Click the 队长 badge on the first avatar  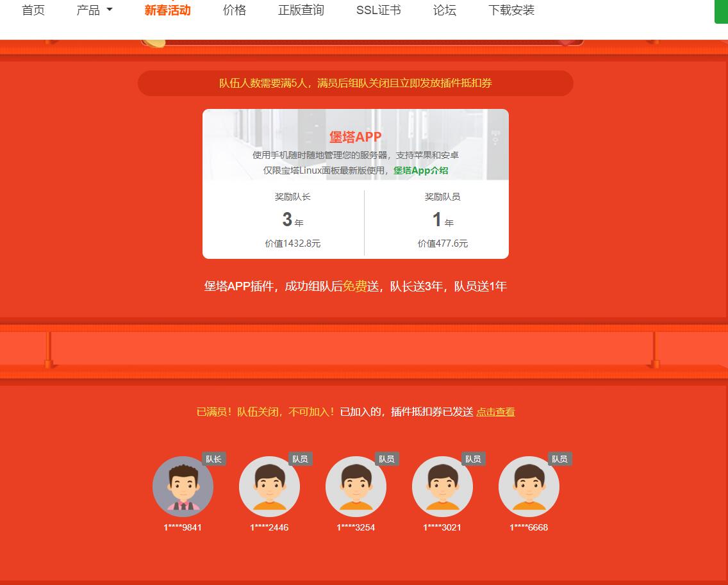pyautogui.click(x=213, y=459)
